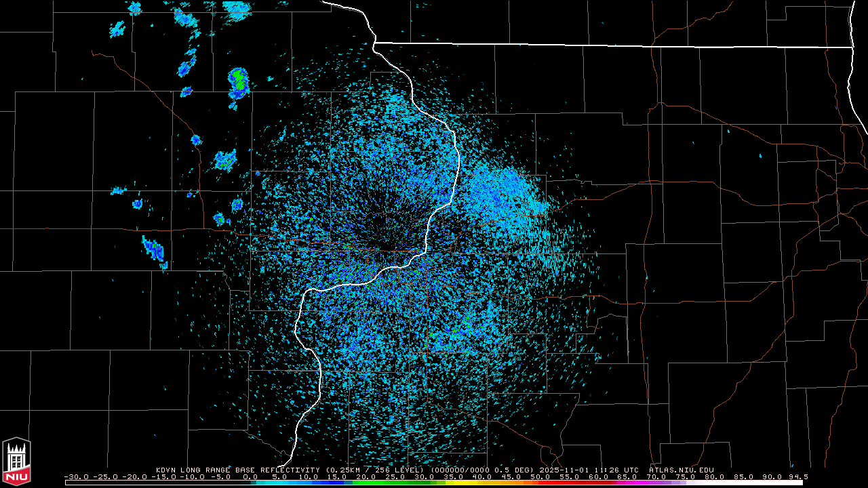Viewport: 868px width, 488px height.
Task: Click the 94.5 maximum scale value
Action: coord(799,477)
